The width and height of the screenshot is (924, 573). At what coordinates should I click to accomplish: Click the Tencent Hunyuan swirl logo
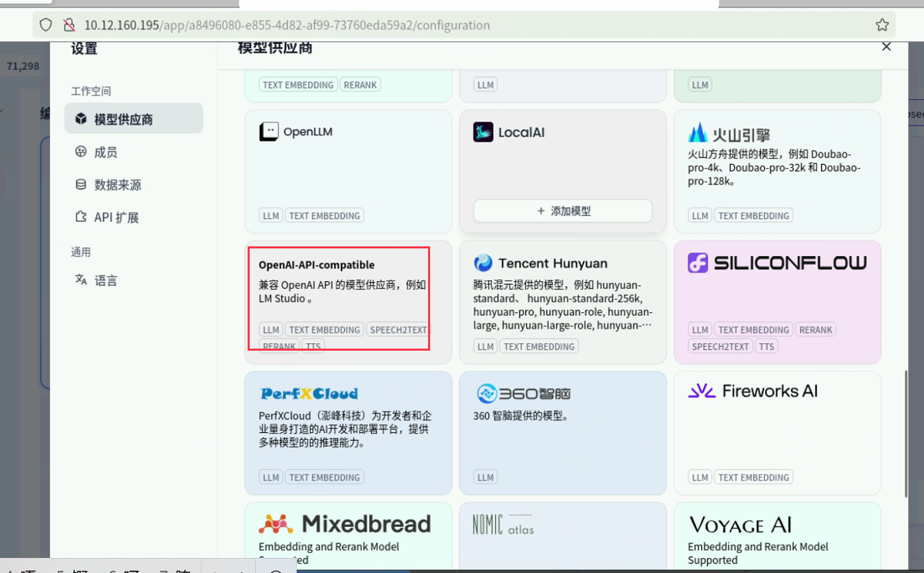pos(483,263)
